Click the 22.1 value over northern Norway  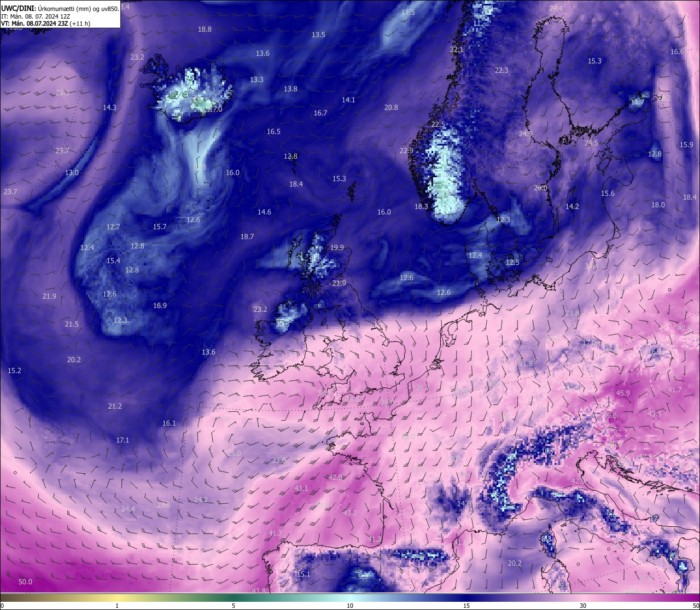coord(457,49)
